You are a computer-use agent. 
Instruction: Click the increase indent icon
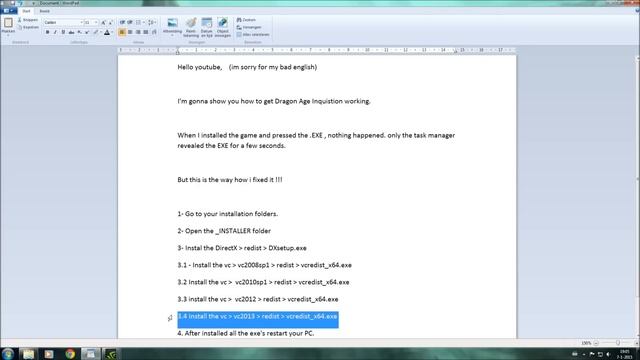coord(130,22)
